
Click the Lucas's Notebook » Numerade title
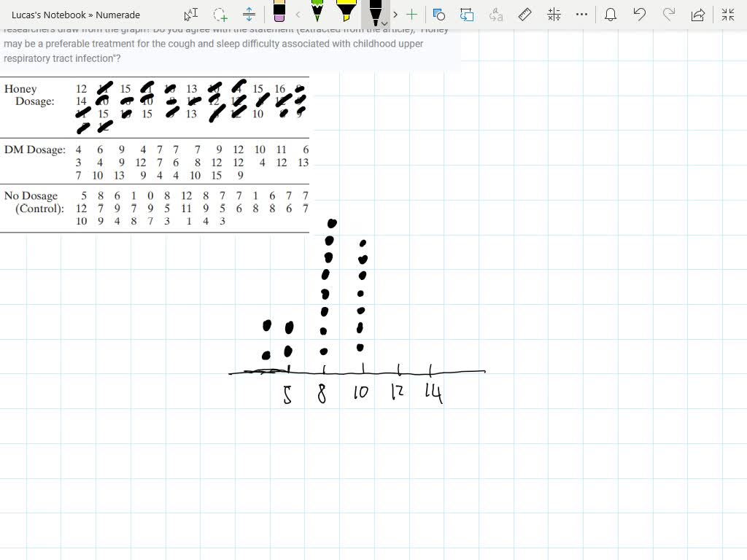tap(76, 15)
